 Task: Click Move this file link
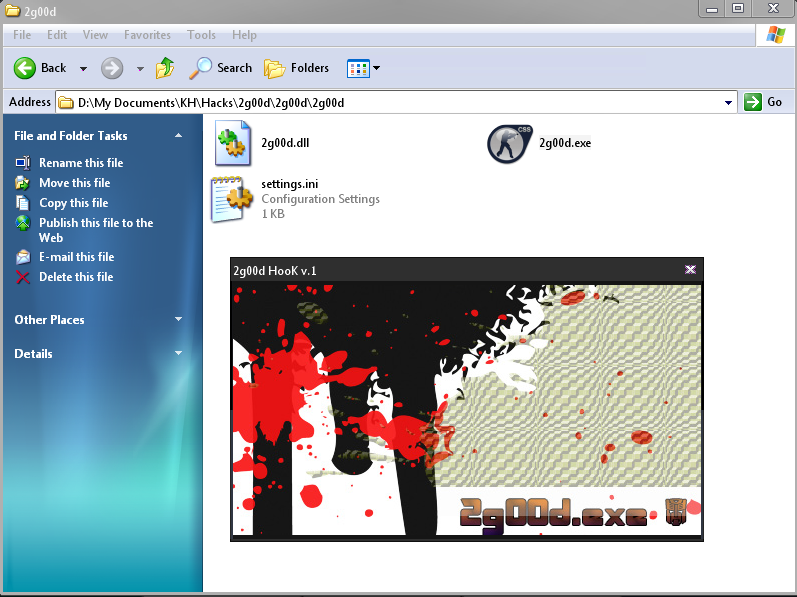coord(75,183)
